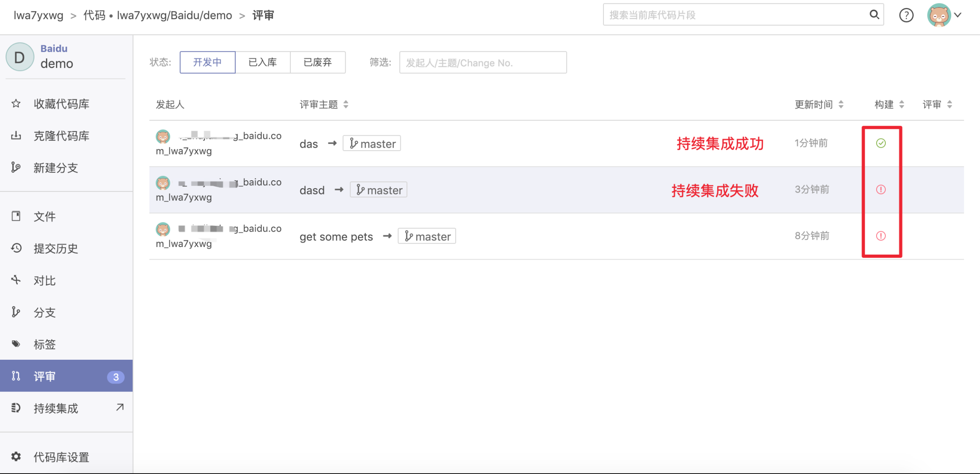
Task: Click master branch tag in get some pets row
Action: 427,236
